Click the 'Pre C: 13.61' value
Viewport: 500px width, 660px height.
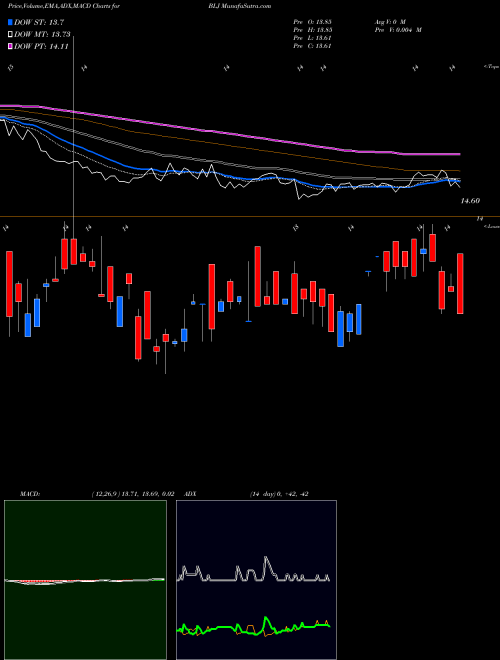pyautogui.click(x=312, y=46)
